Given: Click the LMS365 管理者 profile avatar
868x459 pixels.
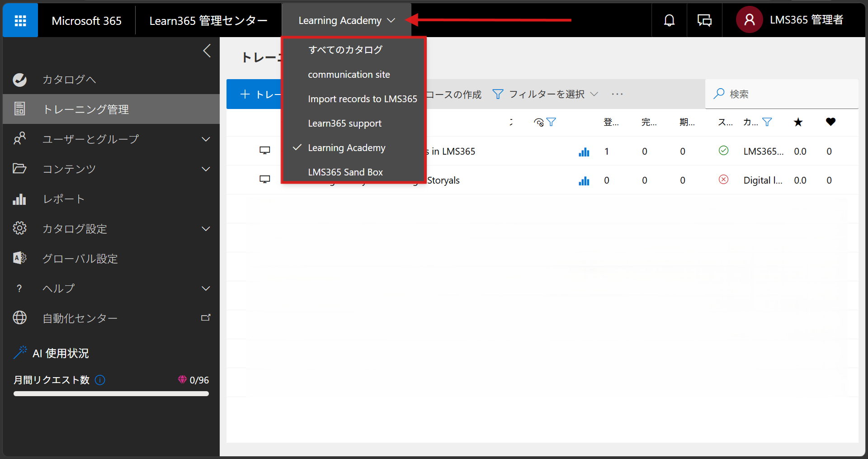Looking at the screenshot, I should 749,20.
